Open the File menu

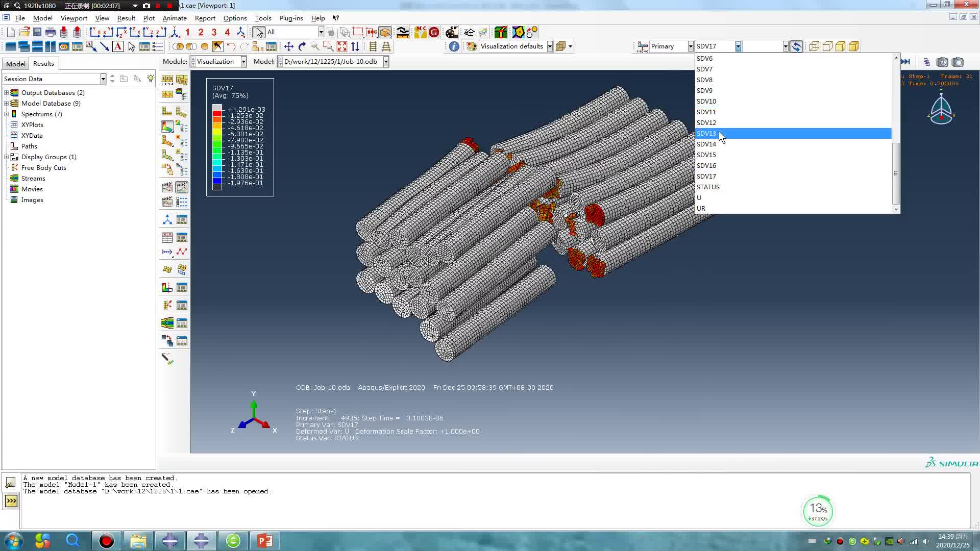[20, 18]
